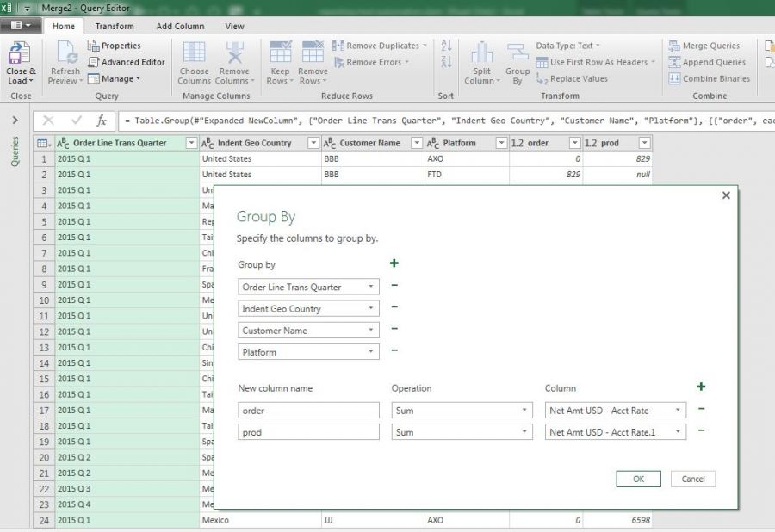Click the Merge Queries icon
The width and height of the screenshot is (775, 532).
(x=674, y=46)
